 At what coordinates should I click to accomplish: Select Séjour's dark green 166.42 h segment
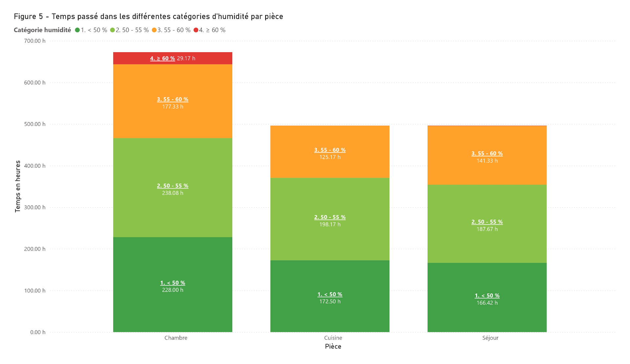[x=487, y=297]
